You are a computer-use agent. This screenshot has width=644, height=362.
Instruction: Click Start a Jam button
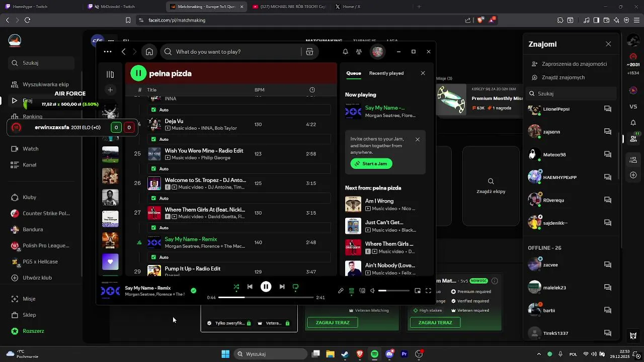[x=371, y=164]
